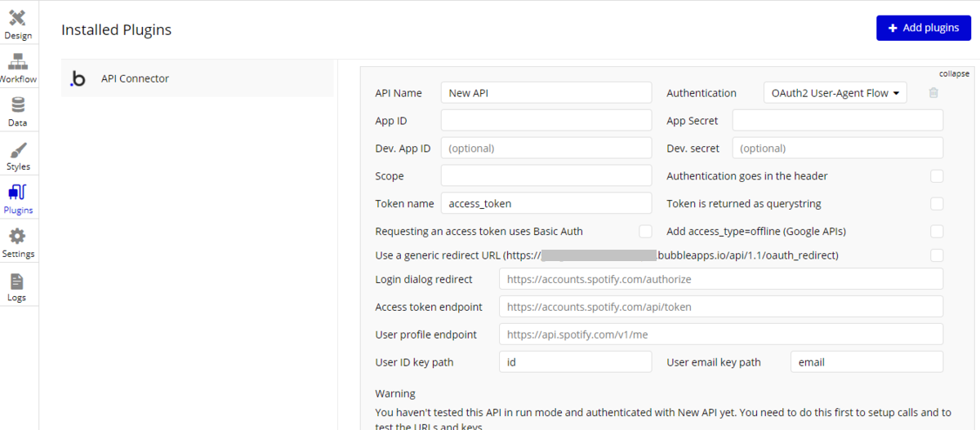Open the Authentication type dropdown

pos(835,93)
